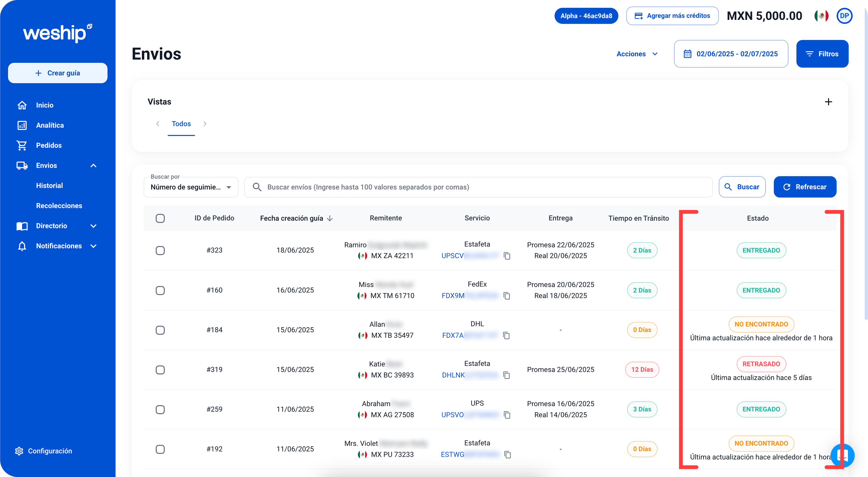This screenshot has width=868, height=477.
Task: Open date range 02/06/2025 - 02/07/2025 picker
Action: point(731,54)
